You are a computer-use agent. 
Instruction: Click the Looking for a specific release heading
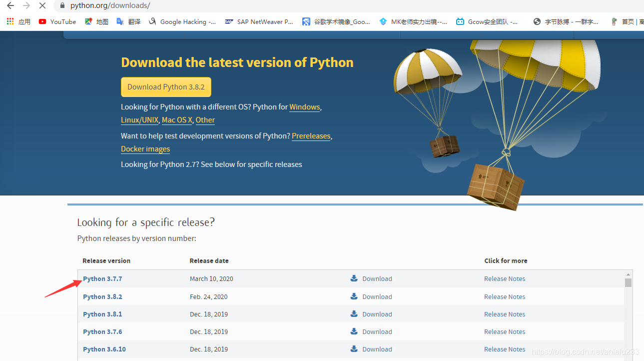point(146,222)
